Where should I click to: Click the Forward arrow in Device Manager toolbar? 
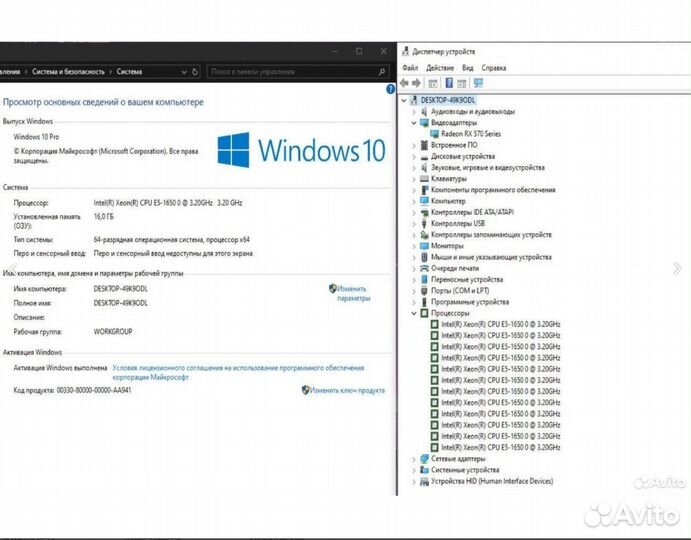pyautogui.click(x=416, y=83)
